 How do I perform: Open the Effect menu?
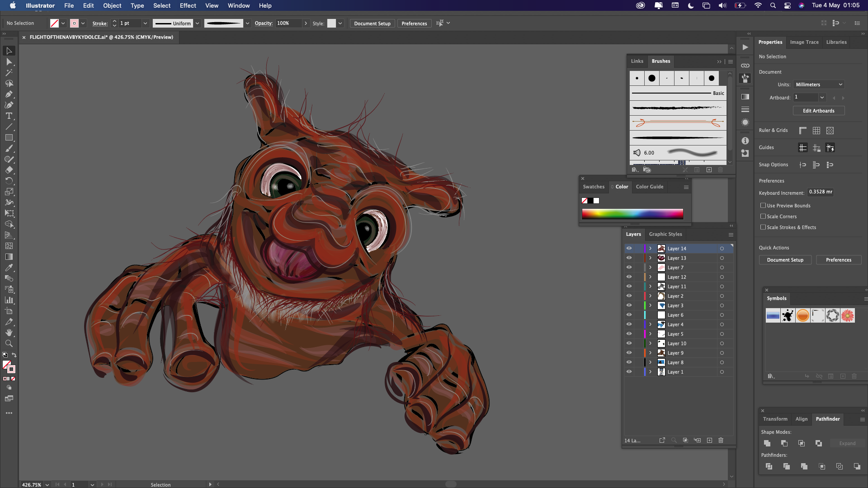click(188, 5)
